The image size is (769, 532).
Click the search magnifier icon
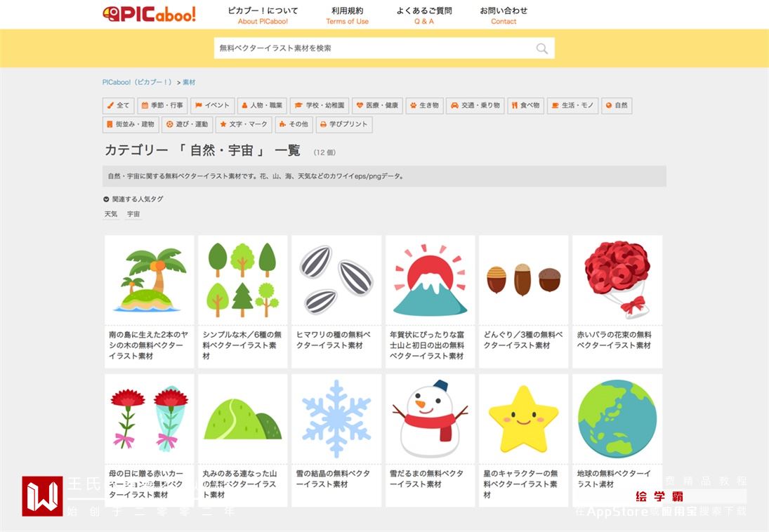[x=541, y=48]
